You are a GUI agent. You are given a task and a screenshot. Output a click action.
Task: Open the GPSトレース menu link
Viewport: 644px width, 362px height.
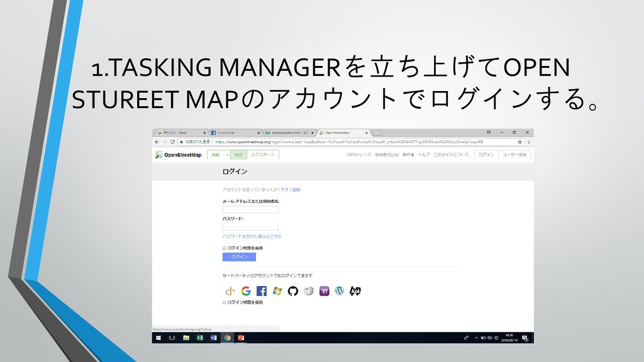click(x=359, y=155)
